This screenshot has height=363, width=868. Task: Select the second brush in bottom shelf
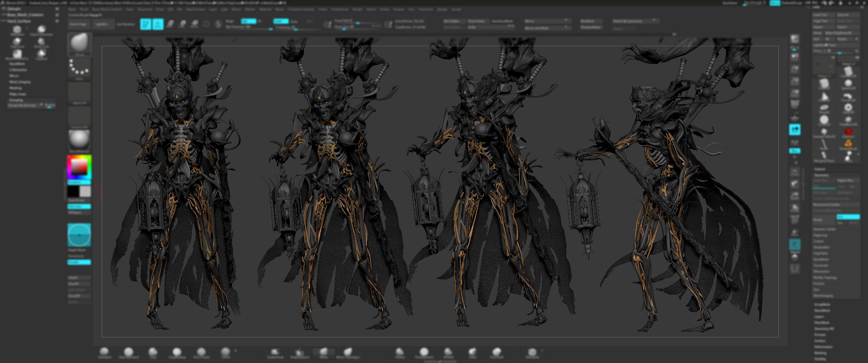pyautogui.click(x=128, y=353)
